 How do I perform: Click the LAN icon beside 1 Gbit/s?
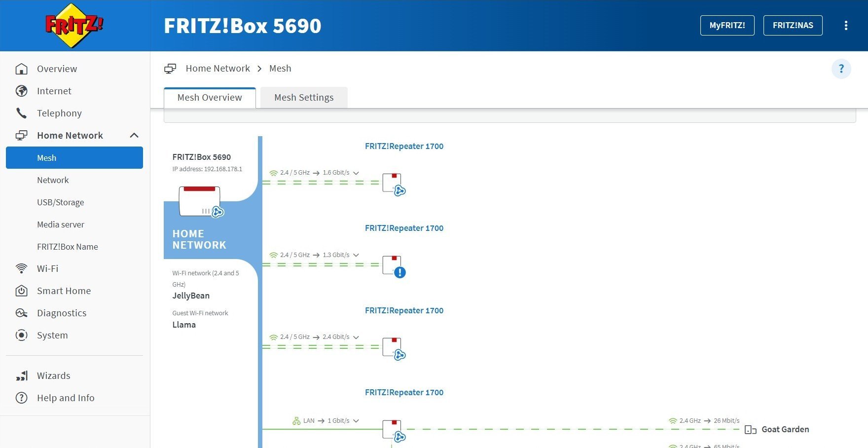tap(296, 421)
